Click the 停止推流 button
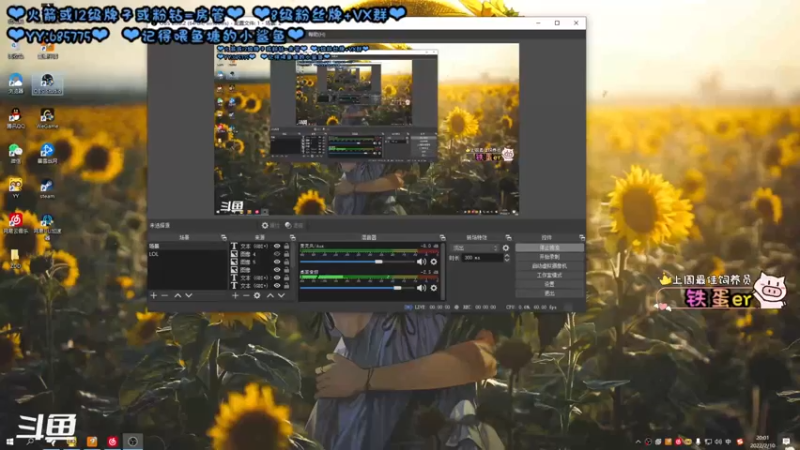The height and width of the screenshot is (450, 800). pos(549,247)
